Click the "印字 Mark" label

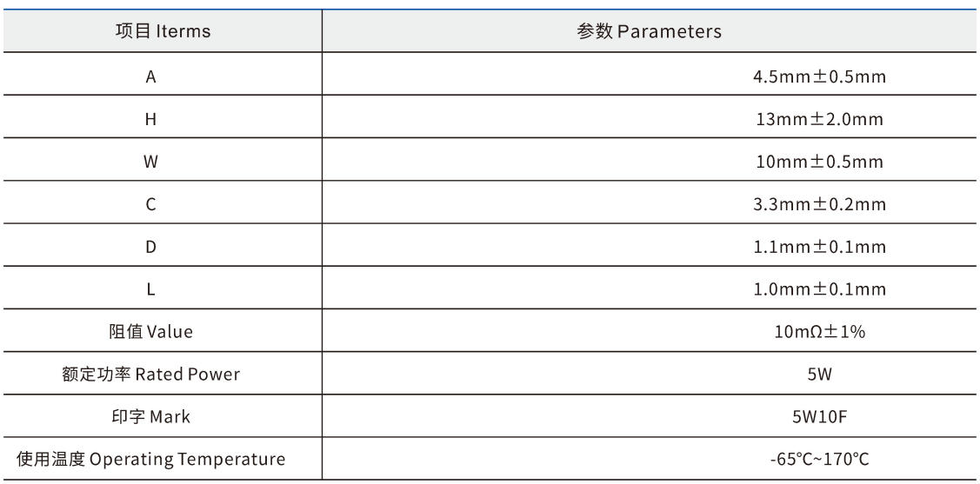(x=150, y=417)
